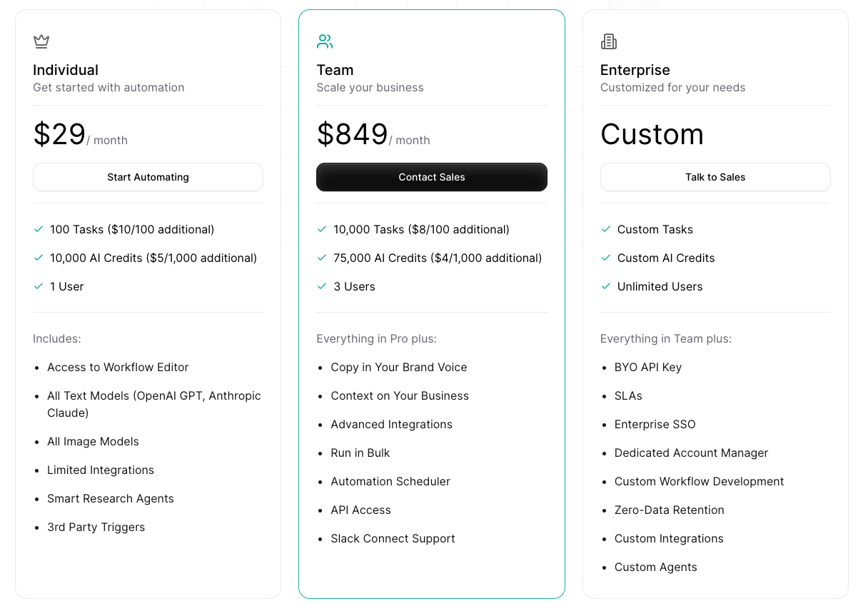Click checkmark next to 10,000 AI Credits
Screen dimensions: 863x616
tap(39, 258)
